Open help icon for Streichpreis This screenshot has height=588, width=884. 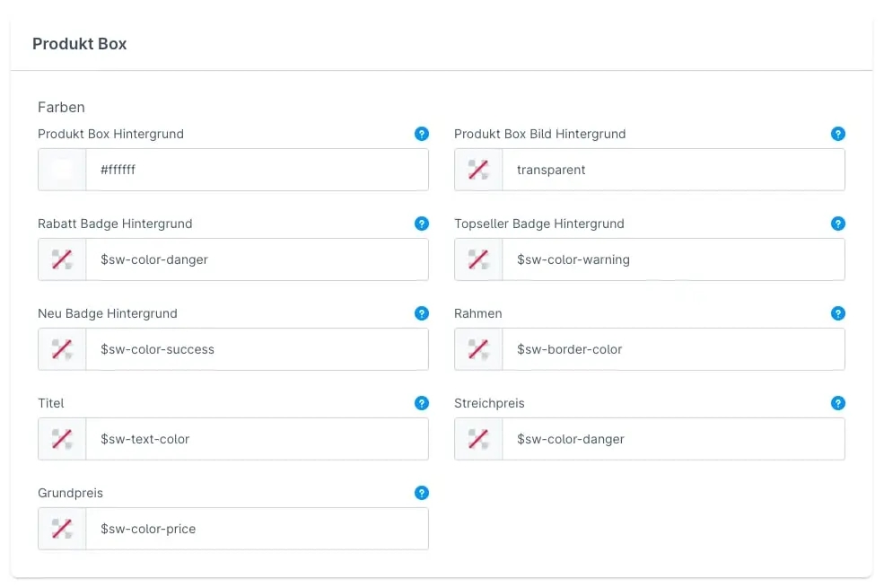coord(838,403)
